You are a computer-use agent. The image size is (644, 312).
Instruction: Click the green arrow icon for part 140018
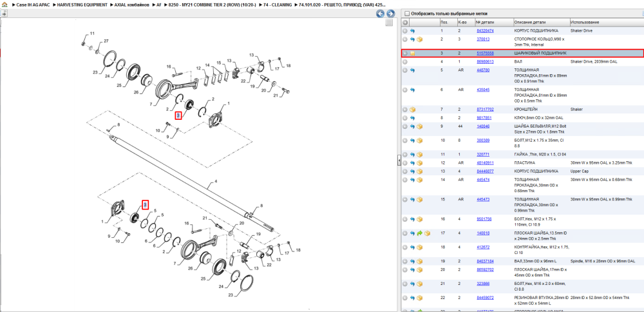420,233
